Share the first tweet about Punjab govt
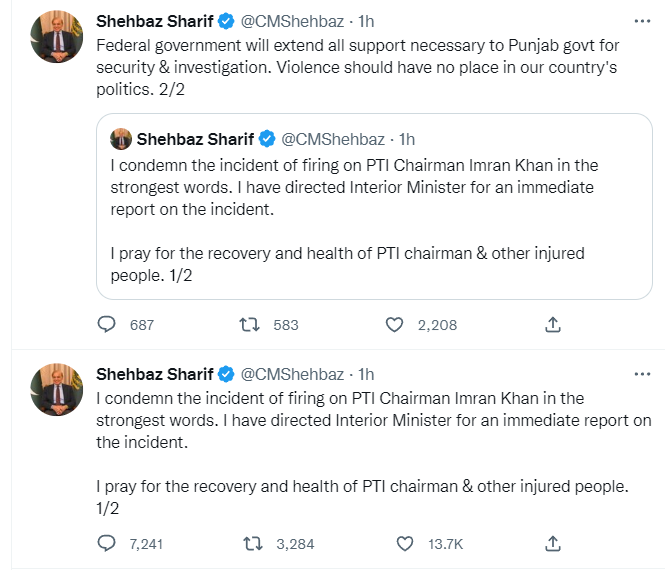 (x=552, y=325)
